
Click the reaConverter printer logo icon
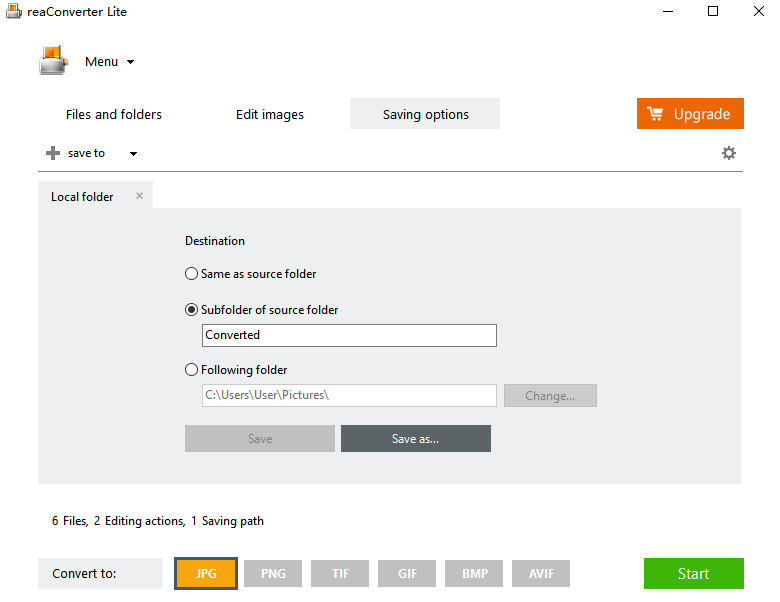click(53, 61)
